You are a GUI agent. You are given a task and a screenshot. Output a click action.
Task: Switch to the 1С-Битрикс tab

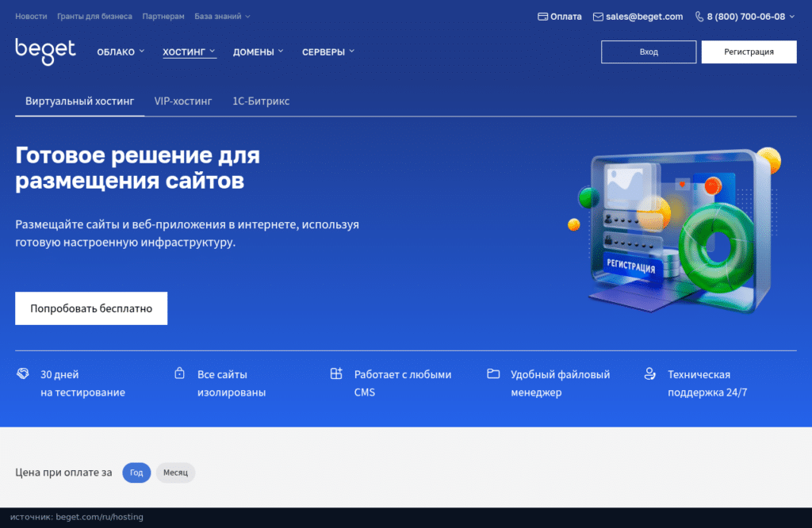click(x=261, y=101)
